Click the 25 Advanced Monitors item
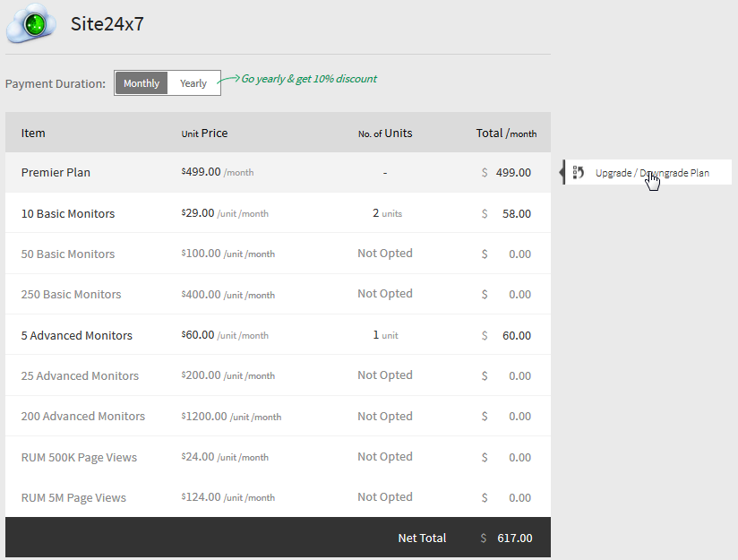Image resolution: width=738 pixels, height=560 pixels. coord(80,375)
